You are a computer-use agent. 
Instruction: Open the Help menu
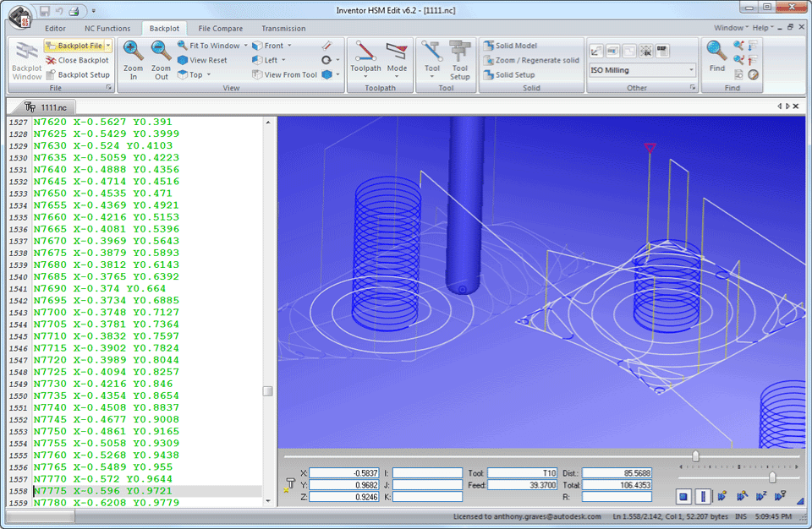pos(762,27)
